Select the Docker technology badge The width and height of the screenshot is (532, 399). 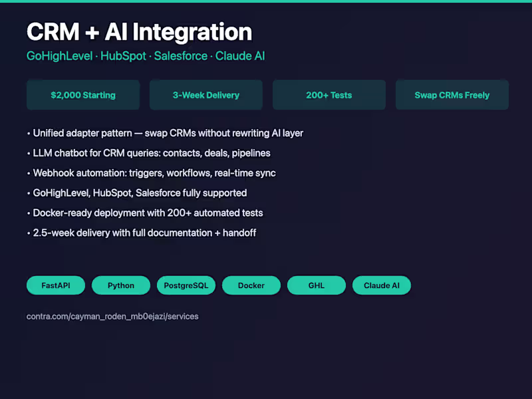[x=251, y=285]
